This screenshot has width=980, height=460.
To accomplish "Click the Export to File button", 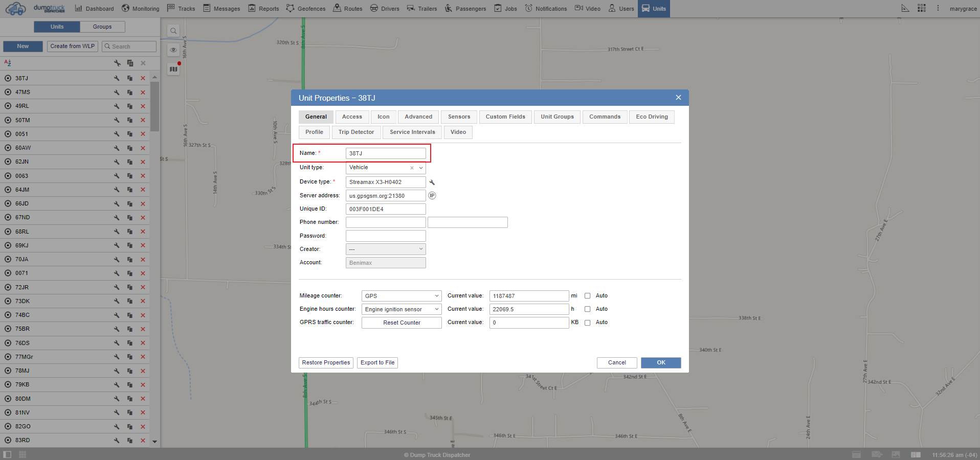I will coord(377,363).
